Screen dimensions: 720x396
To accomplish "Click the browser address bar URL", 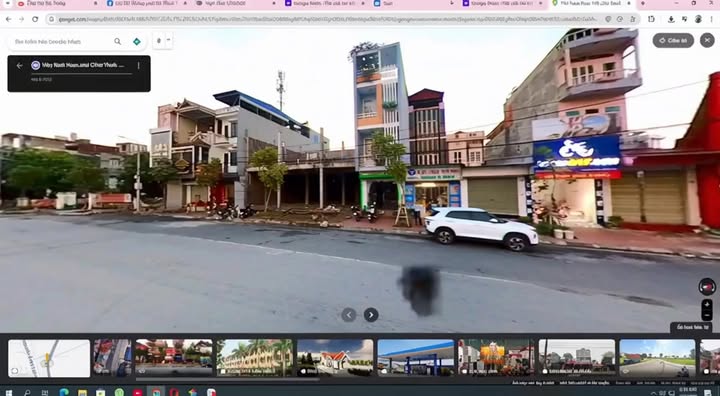I will 327,19.
